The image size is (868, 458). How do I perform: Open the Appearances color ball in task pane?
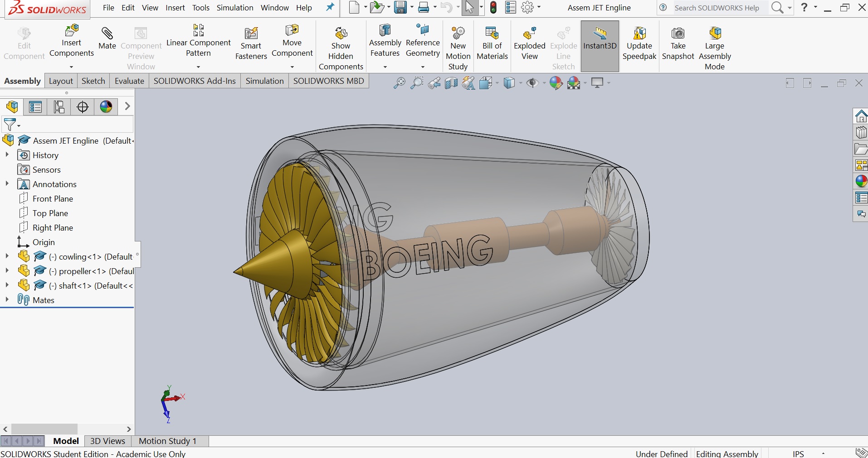[x=861, y=181]
